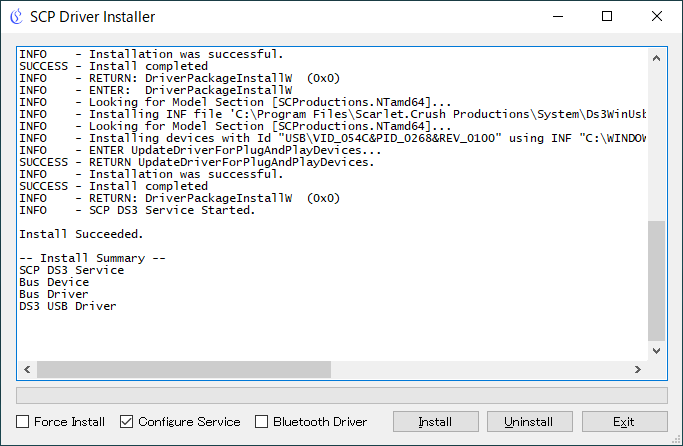The height and width of the screenshot is (446, 683).
Task: Click the log's vertical scrollbar down arrow
Action: point(657,351)
